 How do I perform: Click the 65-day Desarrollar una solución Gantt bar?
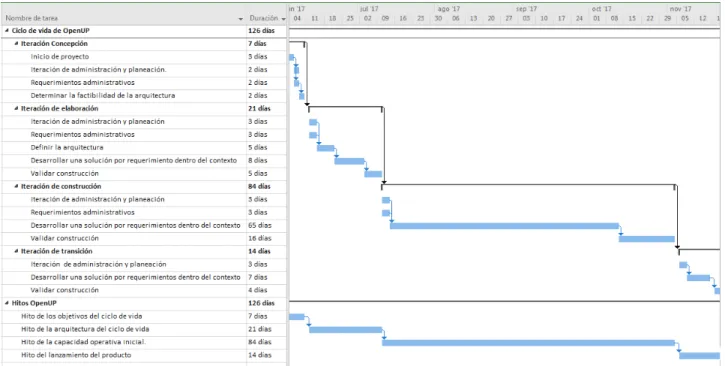click(504, 226)
